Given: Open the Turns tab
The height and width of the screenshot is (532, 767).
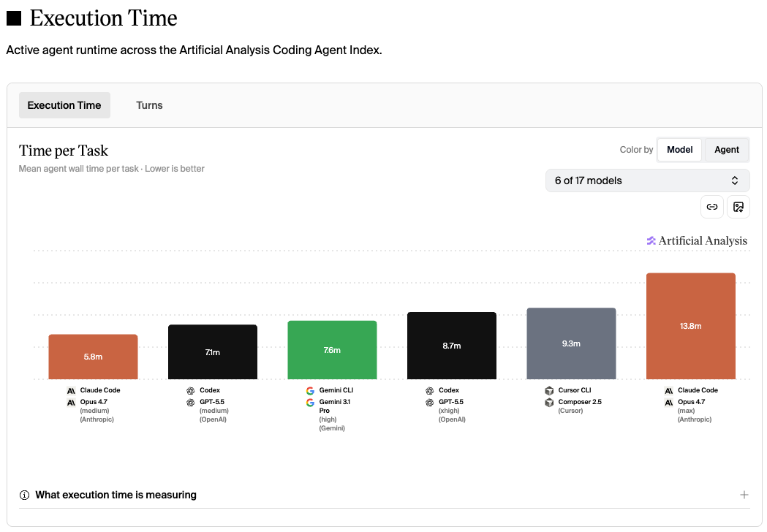Looking at the screenshot, I should pos(149,105).
